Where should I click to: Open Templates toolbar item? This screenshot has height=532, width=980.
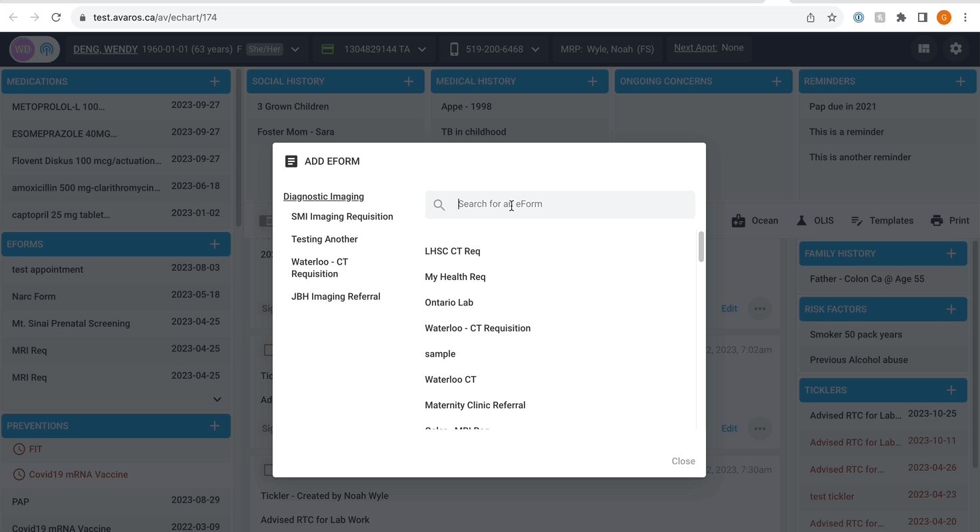click(882, 221)
